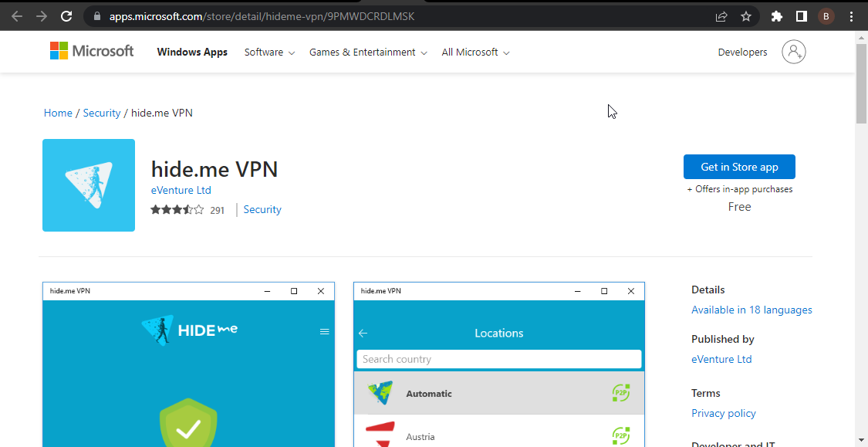Expand Games & Entertainment dropdown
The width and height of the screenshot is (868, 447).
tap(367, 52)
